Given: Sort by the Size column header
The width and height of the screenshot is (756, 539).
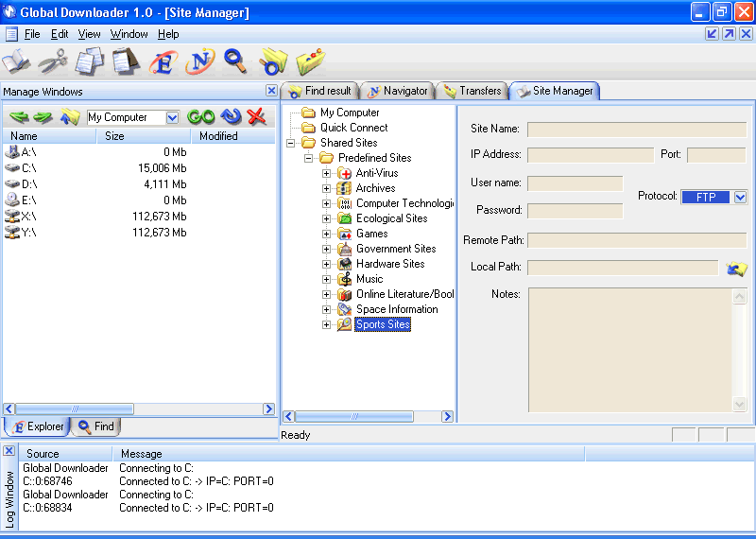Looking at the screenshot, I should pos(145,136).
